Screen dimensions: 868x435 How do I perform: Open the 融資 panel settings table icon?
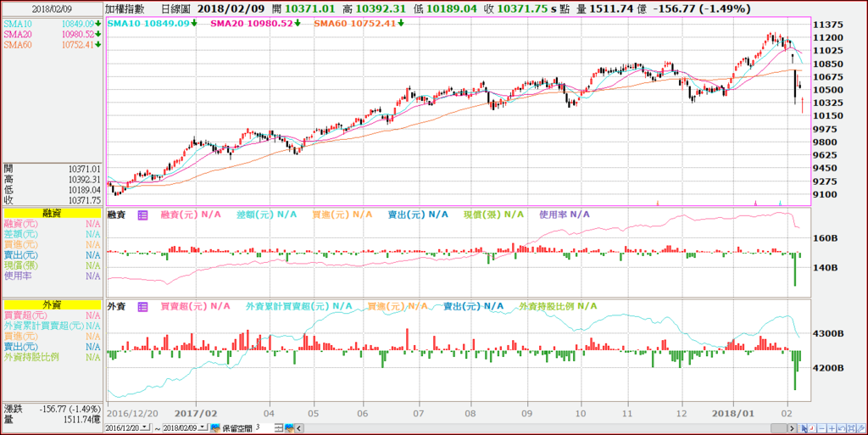(x=142, y=215)
